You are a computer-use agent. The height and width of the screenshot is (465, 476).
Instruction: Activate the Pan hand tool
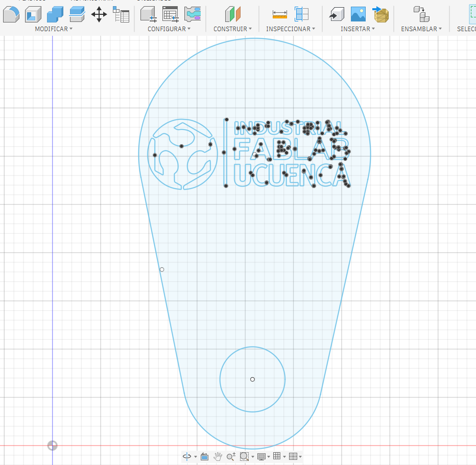tap(218, 456)
